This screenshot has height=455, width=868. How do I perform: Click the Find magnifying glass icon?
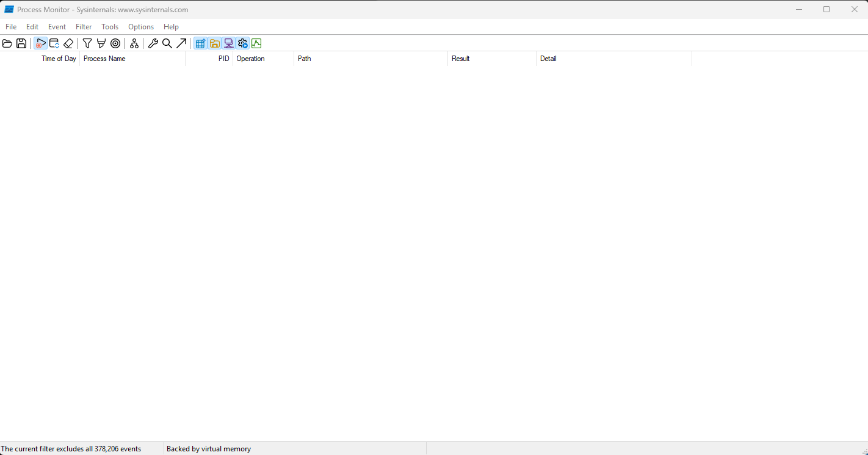tap(167, 43)
